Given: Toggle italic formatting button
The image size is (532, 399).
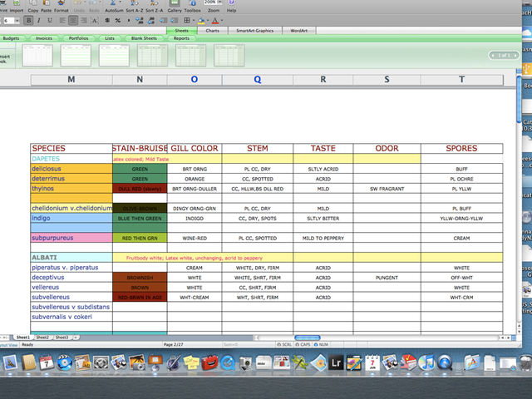Looking at the screenshot, I should (39, 20).
